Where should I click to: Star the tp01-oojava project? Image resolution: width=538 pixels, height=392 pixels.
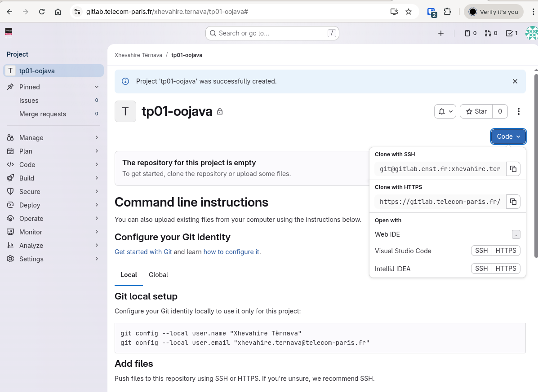tap(476, 111)
